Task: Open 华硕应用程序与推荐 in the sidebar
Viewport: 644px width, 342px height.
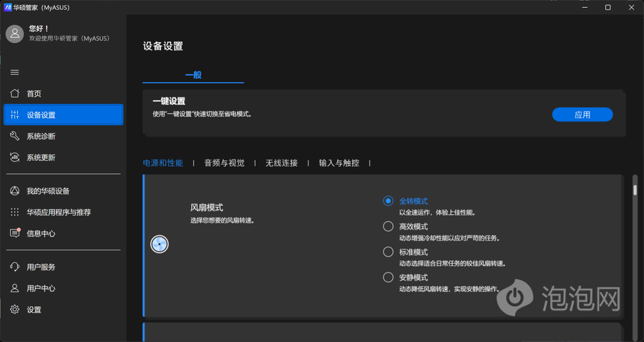Action: point(63,212)
